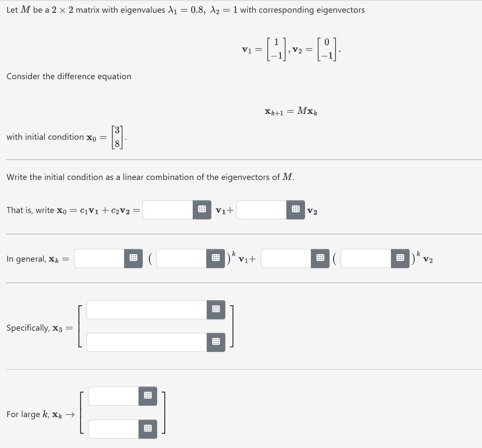
Task: Open the equation editor keypad for c1 coefficient
Action: 202,210
